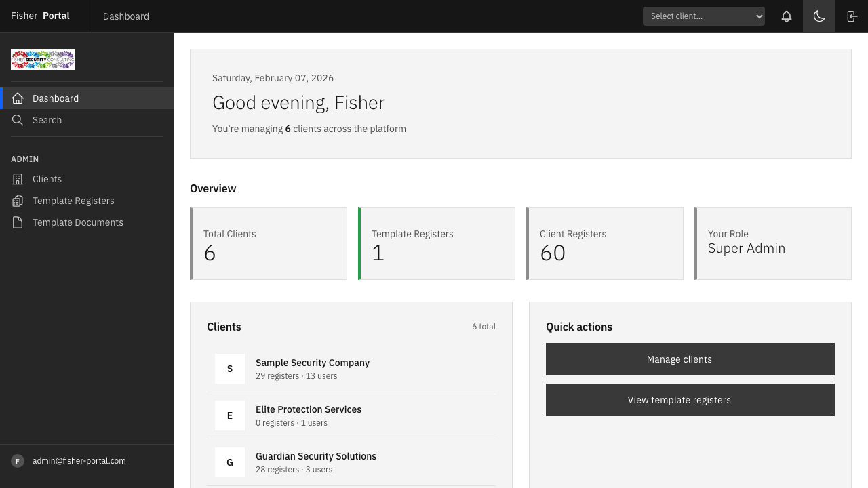Select the home icon beside Dashboard
This screenshot has width=868, height=488.
pyautogui.click(x=18, y=98)
